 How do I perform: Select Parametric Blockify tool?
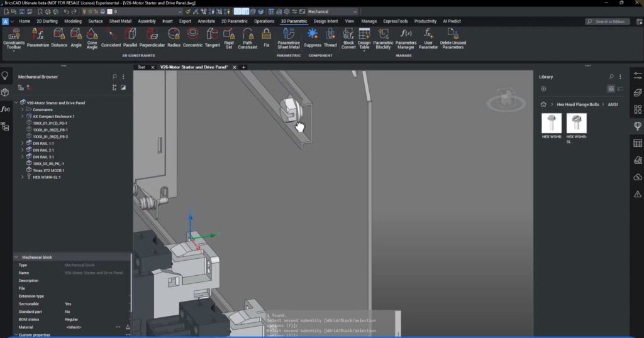[x=383, y=38]
